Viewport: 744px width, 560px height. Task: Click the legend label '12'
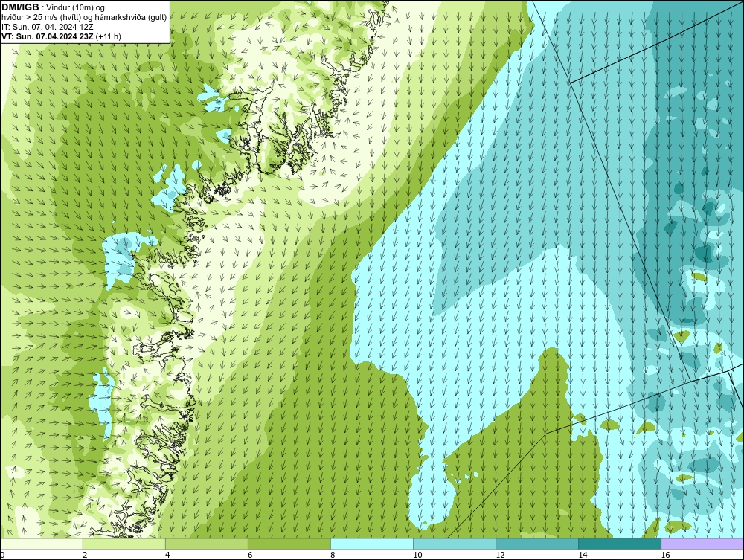tap(500, 555)
